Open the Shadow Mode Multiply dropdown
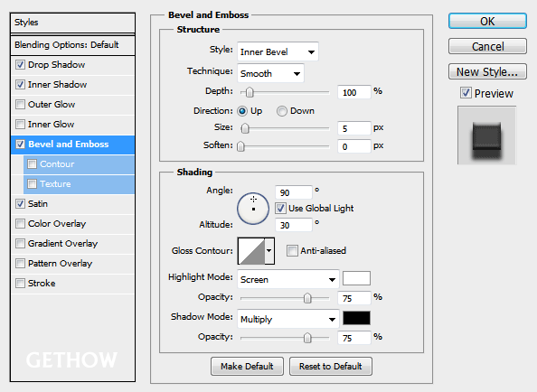537x392 pixels. click(x=288, y=319)
